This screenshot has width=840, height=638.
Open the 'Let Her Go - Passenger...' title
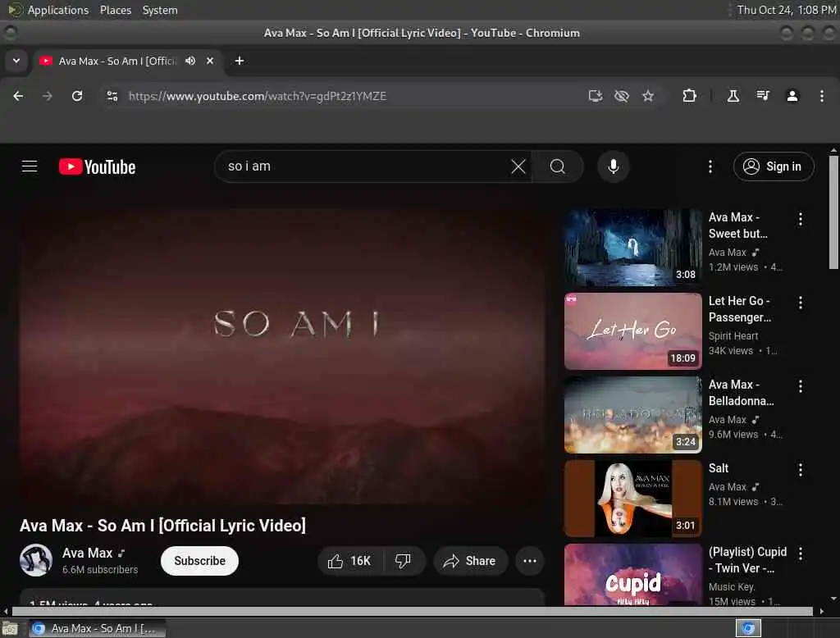pos(740,309)
